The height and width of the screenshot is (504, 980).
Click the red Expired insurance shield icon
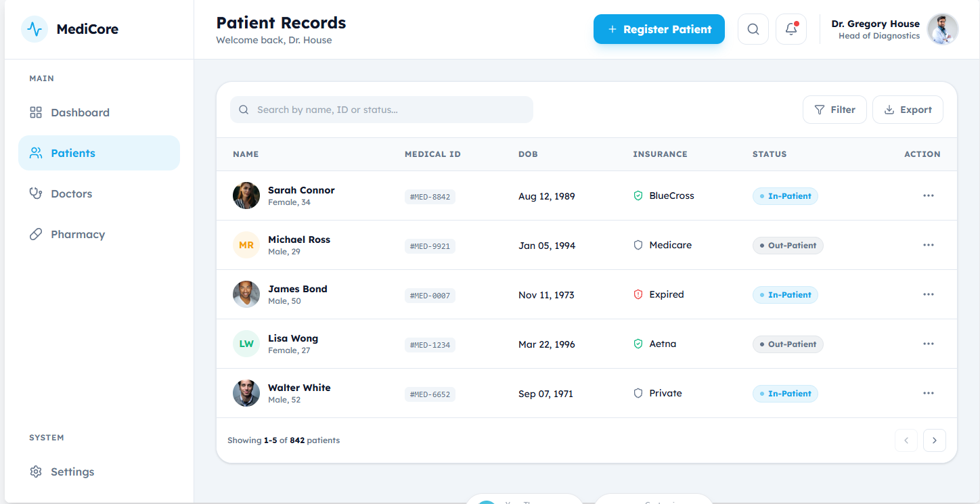pyautogui.click(x=638, y=294)
